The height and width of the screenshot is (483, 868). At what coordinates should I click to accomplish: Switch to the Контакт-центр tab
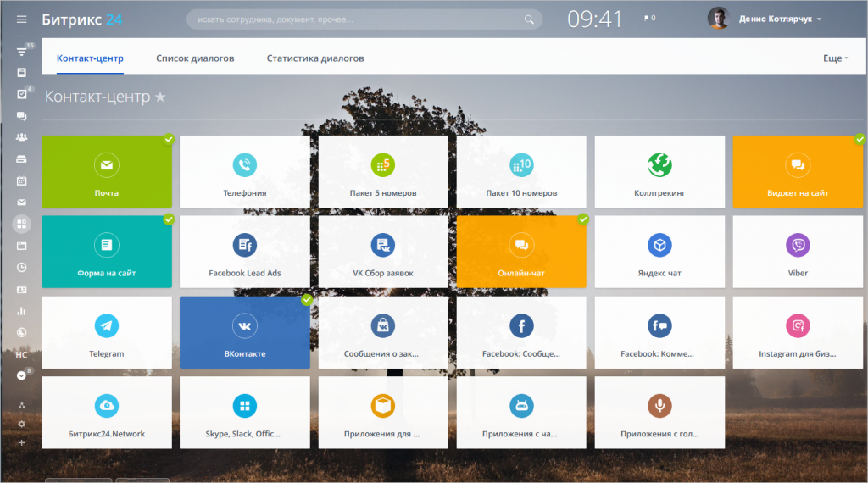click(x=90, y=58)
